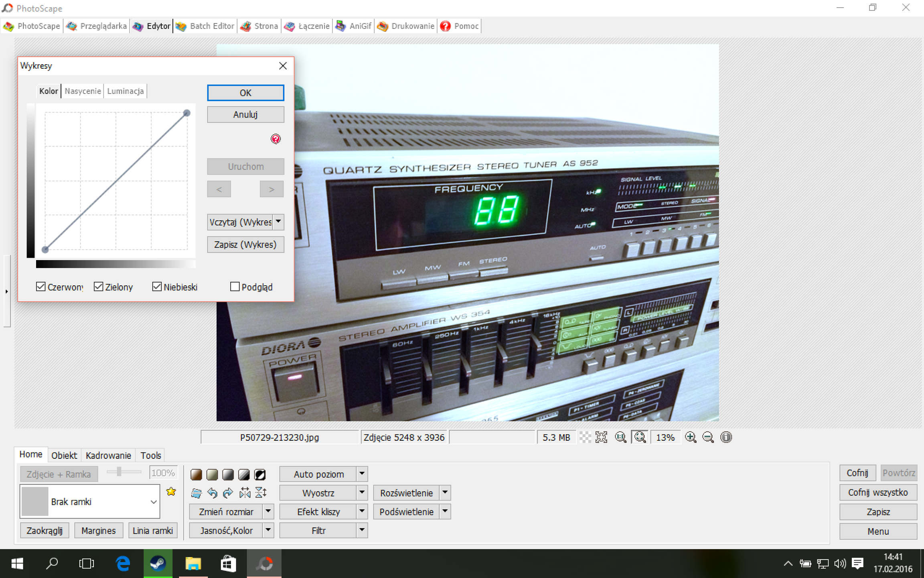Click the 13% zoom level field
This screenshot has height=578, width=924.
(x=665, y=438)
